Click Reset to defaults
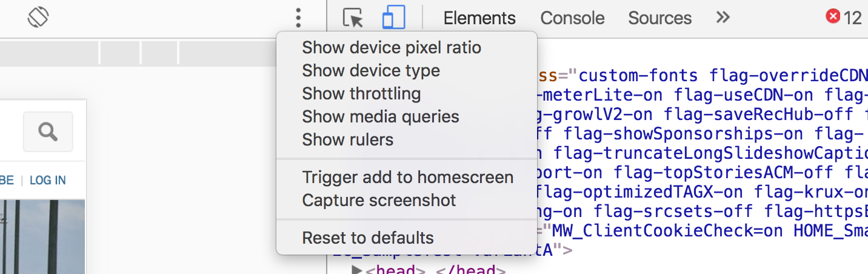The image size is (868, 274). [368, 238]
